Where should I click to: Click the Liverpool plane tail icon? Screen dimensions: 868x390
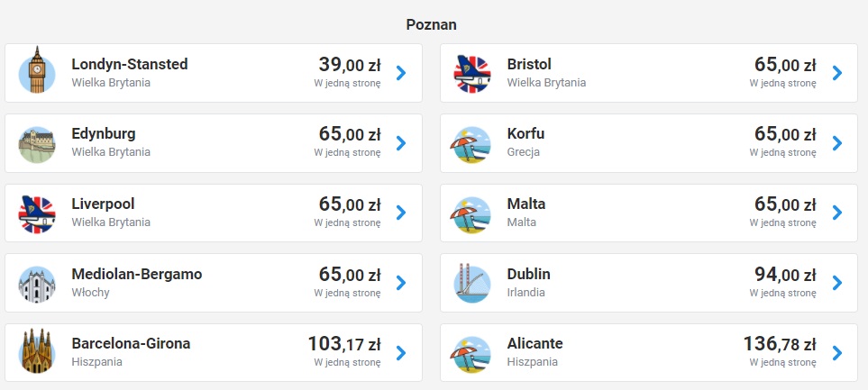click(37, 213)
